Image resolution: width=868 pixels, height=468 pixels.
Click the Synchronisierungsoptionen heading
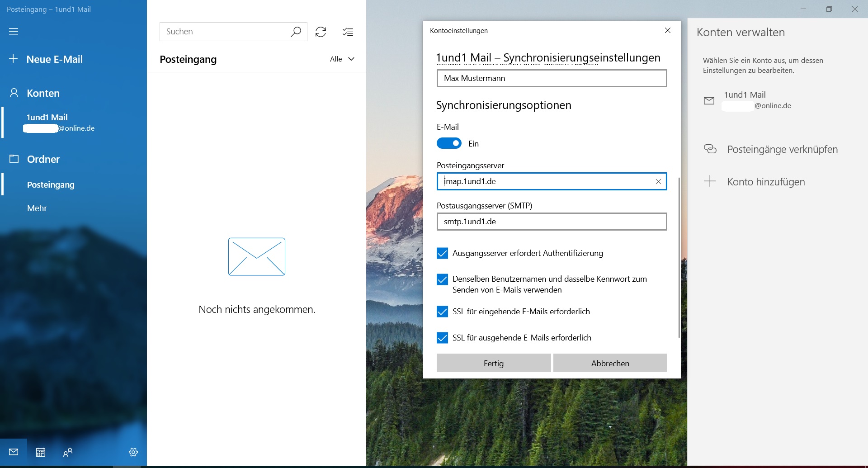coord(504,105)
